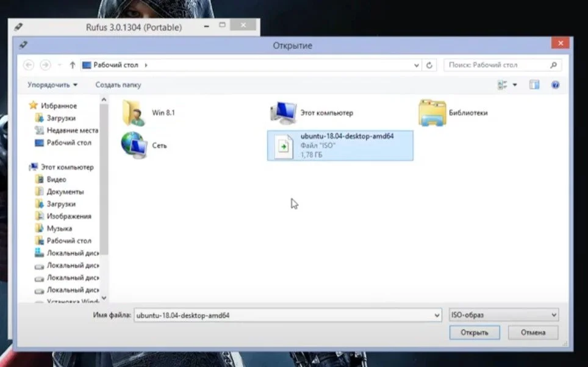Open Документы folder in the sidebar

coord(65,191)
